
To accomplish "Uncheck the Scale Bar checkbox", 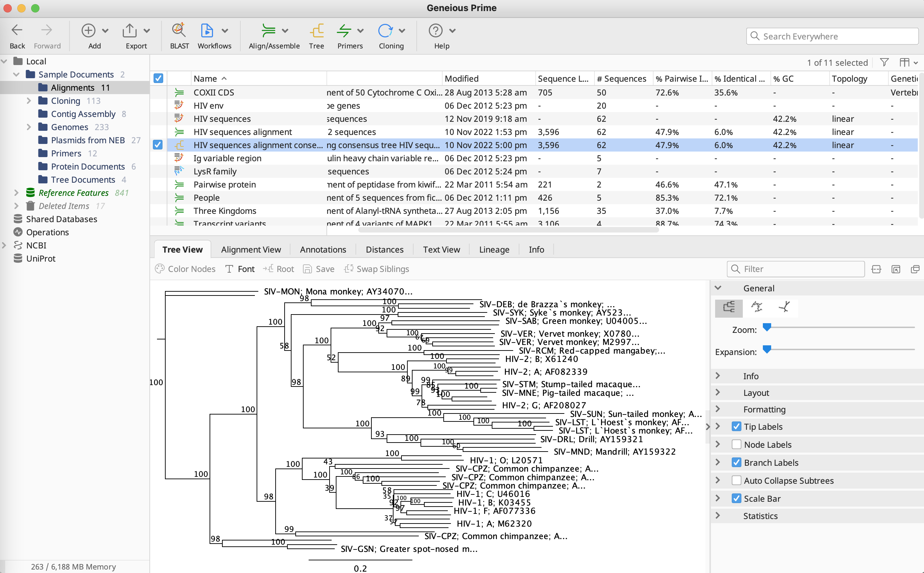I will click(x=736, y=499).
